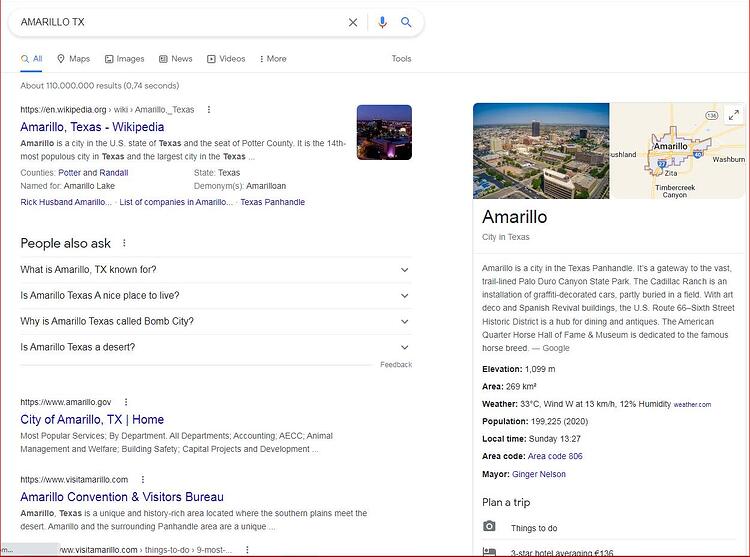
Task: Open options menu beside the Wikipedia result URL
Action: click(209, 109)
